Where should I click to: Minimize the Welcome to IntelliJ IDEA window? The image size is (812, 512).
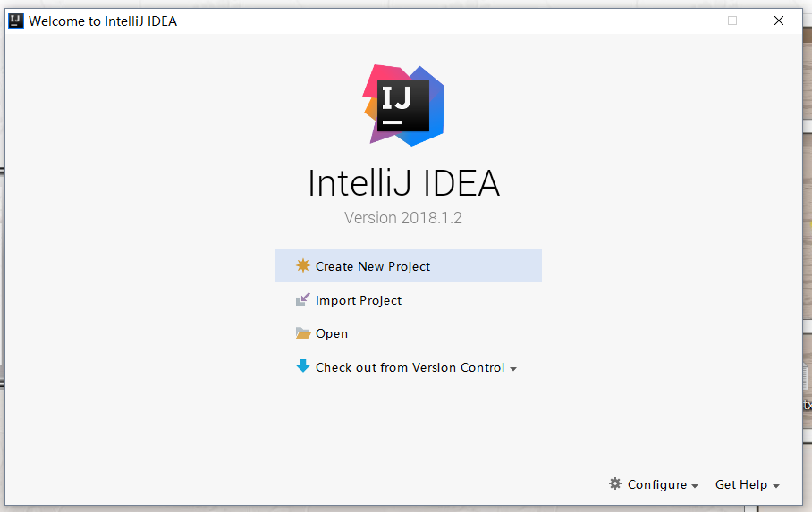pyautogui.click(x=687, y=21)
